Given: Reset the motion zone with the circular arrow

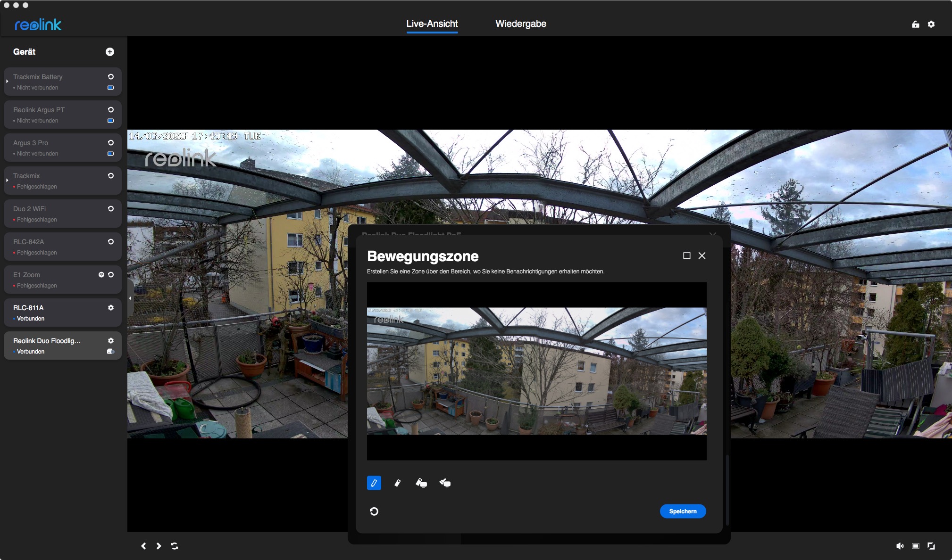Looking at the screenshot, I should click(374, 511).
